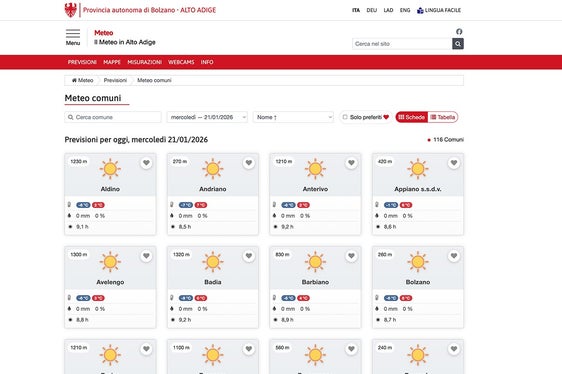Open the hamburger Menu icon
The image size is (562, 374).
click(73, 34)
